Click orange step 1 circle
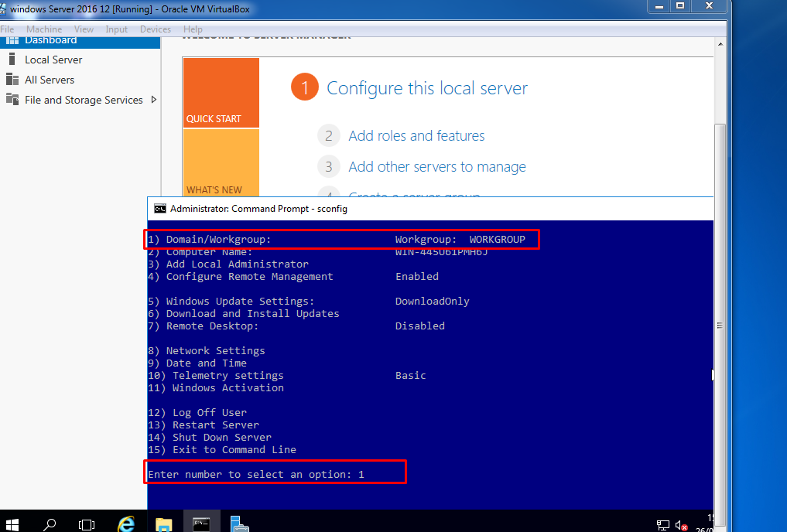The height and width of the screenshot is (532, 787). (305, 87)
